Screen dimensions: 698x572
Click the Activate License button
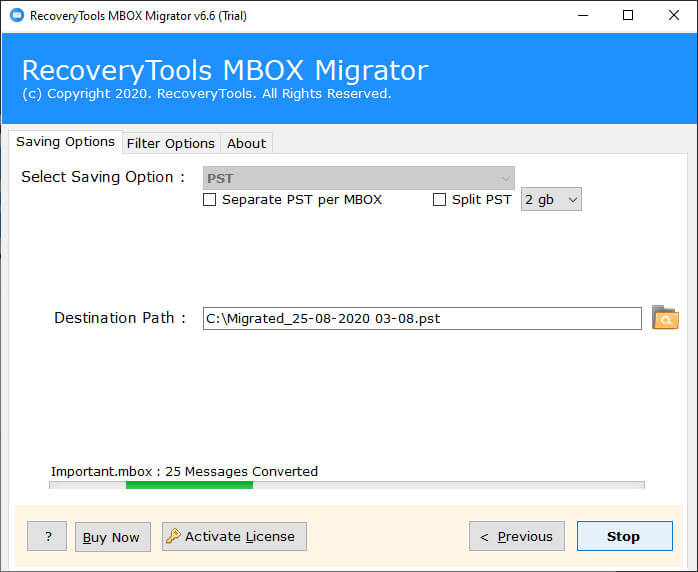pyautogui.click(x=234, y=536)
